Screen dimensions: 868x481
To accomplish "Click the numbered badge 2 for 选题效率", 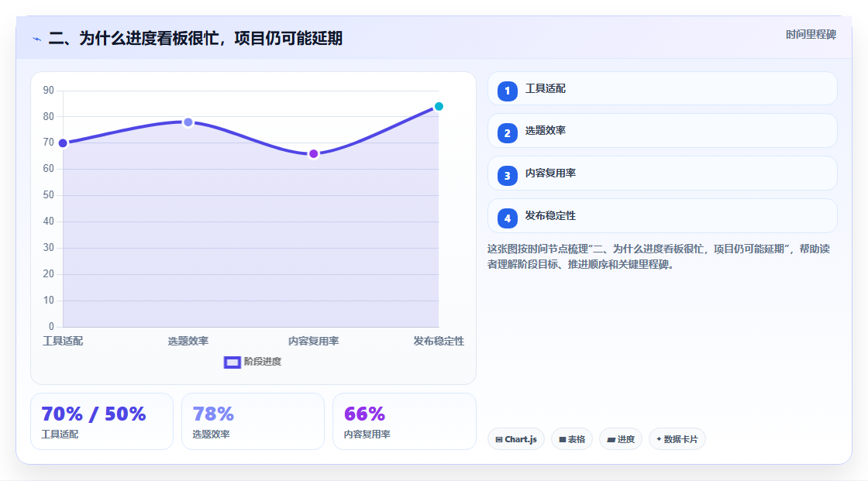I will [507, 133].
